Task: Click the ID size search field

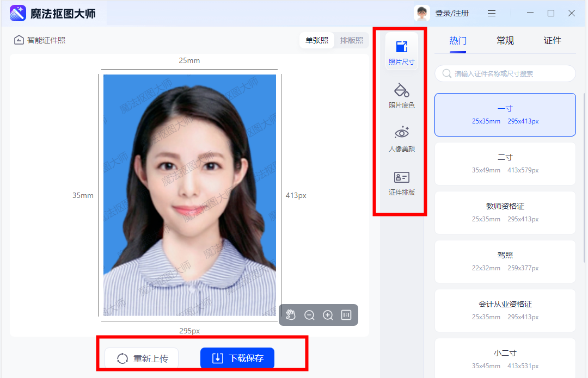Action: 505,73
